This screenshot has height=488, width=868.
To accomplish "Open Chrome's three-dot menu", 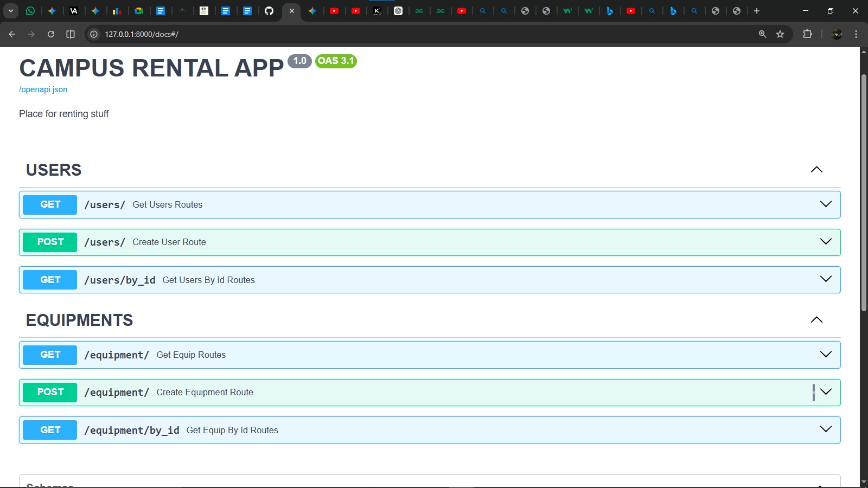I will click(x=856, y=34).
